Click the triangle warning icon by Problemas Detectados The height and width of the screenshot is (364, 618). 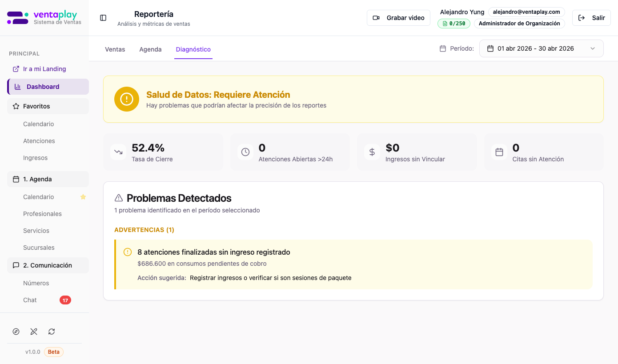pyautogui.click(x=119, y=198)
